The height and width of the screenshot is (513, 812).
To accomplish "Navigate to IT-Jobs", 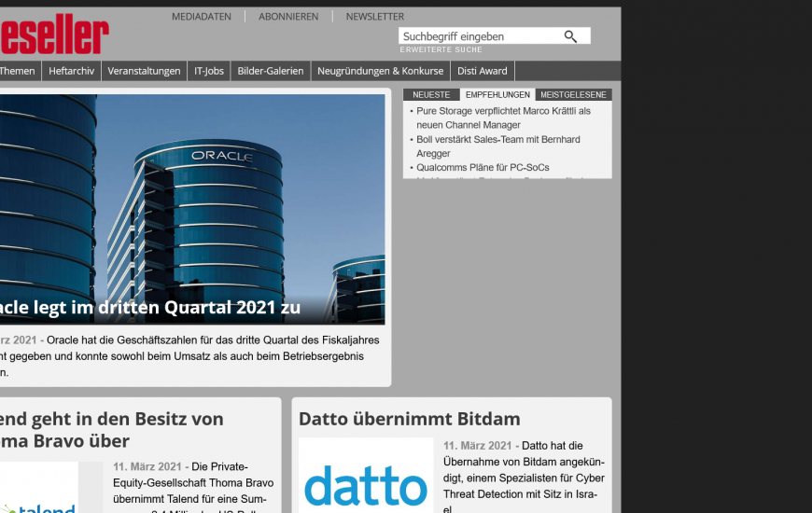I will (x=209, y=71).
